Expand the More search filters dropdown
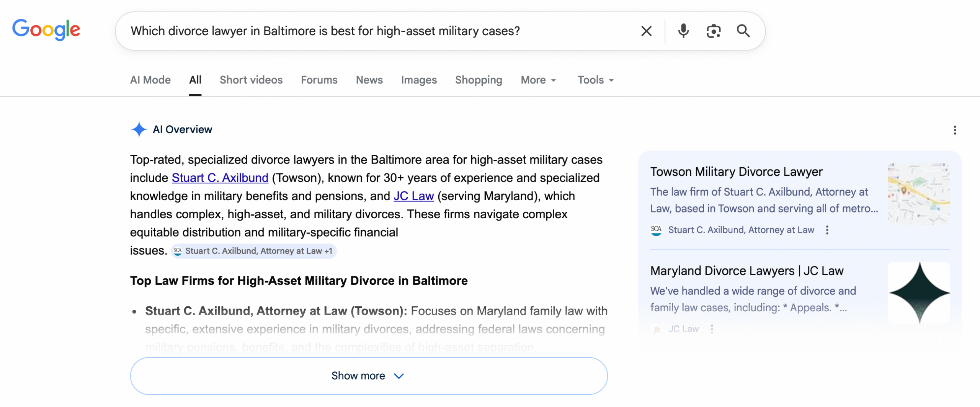980x407 pixels. coord(538,80)
